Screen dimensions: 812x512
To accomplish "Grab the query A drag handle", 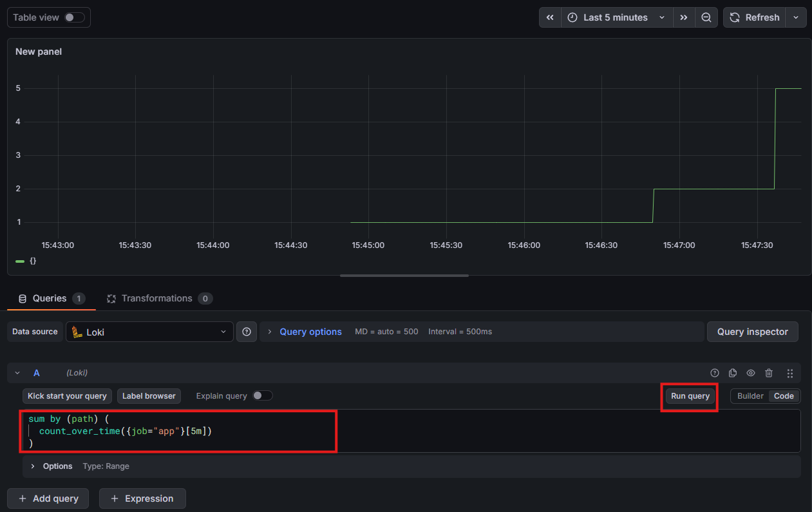I will pyautogui.click(x=790, y=373).
